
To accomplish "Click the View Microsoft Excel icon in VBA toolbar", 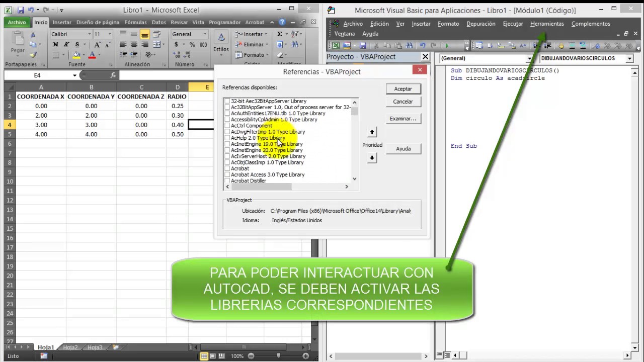I will click(x=335, y=46).
